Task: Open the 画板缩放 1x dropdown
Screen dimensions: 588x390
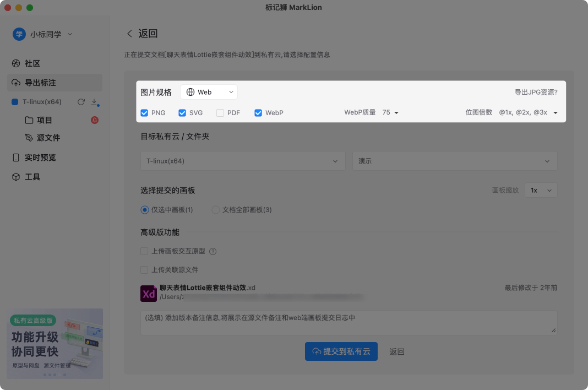Action: point(541,189)
